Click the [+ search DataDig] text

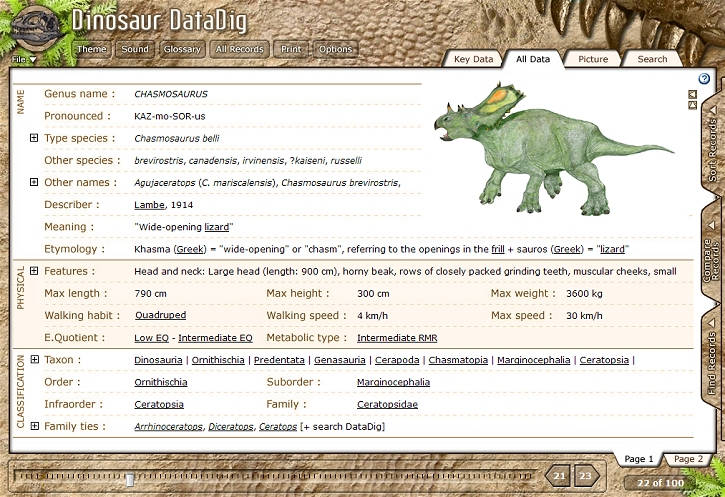tap(342, 427)
